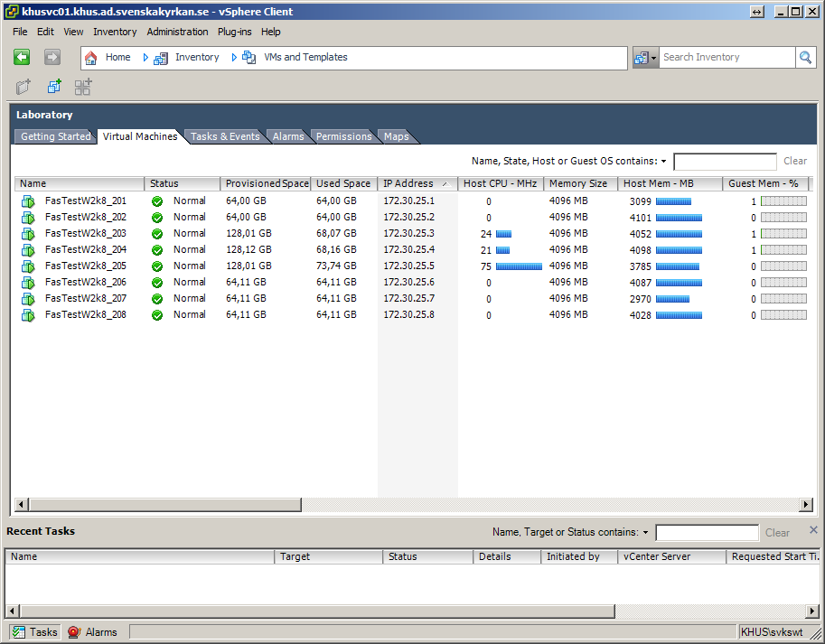825x644 pixels.
Task: Click VM icon of FasTestW2k8_203
Action: click(28, 234)
